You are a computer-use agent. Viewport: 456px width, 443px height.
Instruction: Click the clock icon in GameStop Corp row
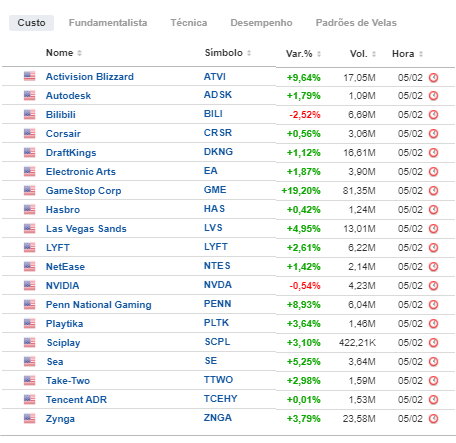pos(433,191)
